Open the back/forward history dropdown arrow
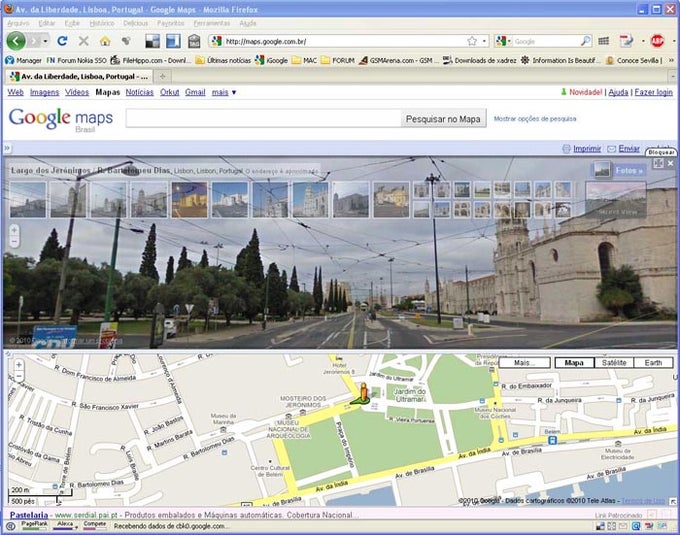This screenshot has height=535, width=680. pos(46,41)
